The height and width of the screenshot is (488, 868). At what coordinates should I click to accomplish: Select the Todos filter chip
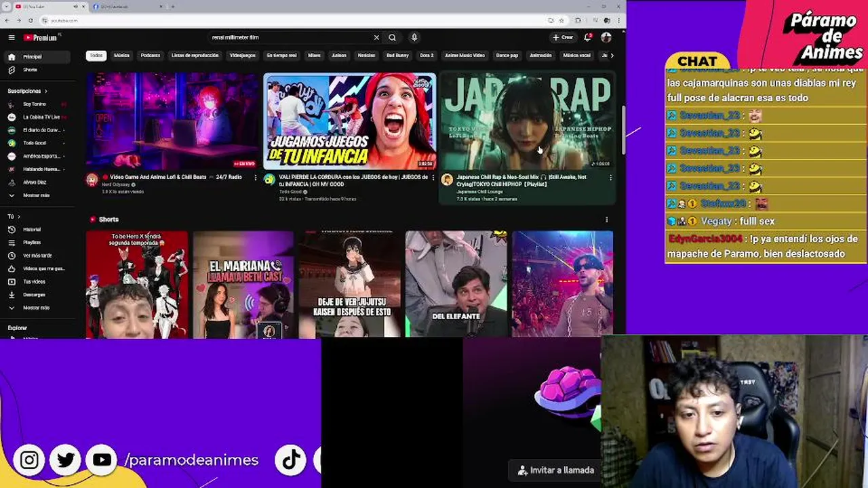pos(96,56)
